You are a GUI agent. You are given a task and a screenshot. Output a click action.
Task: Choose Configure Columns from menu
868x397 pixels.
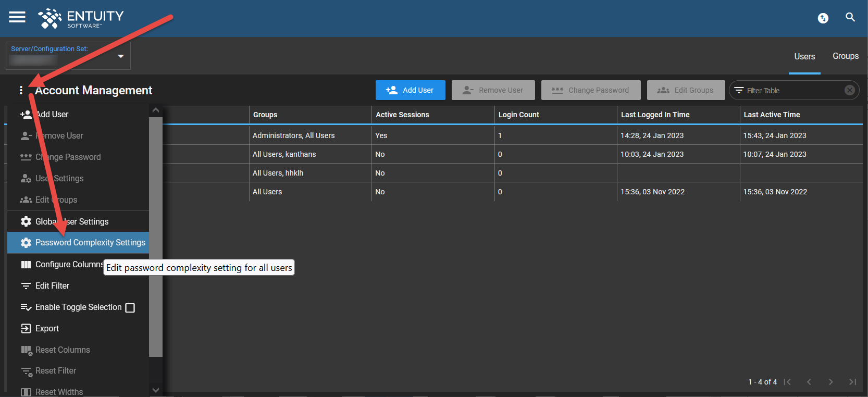(78, 264)
